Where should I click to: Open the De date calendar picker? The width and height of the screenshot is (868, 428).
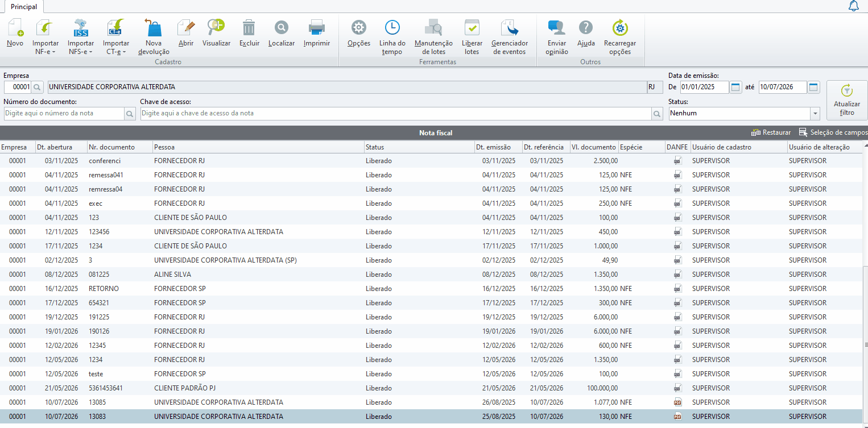[735, 88]
